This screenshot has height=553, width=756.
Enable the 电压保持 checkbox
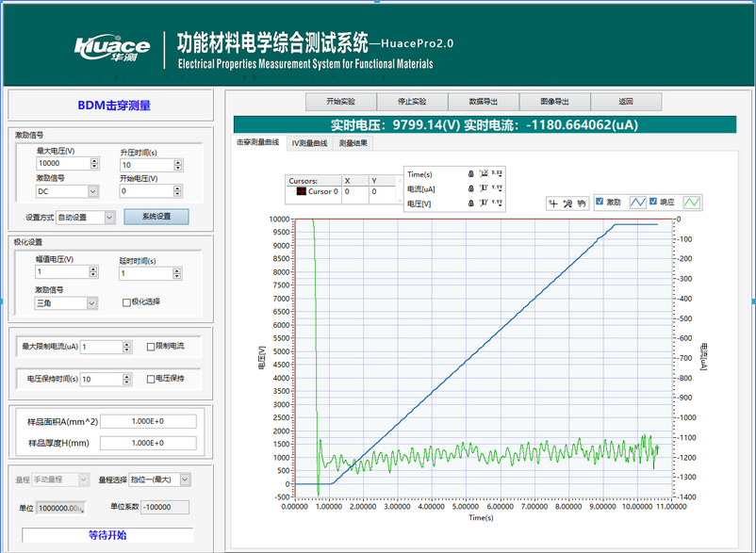click(151, 379)
